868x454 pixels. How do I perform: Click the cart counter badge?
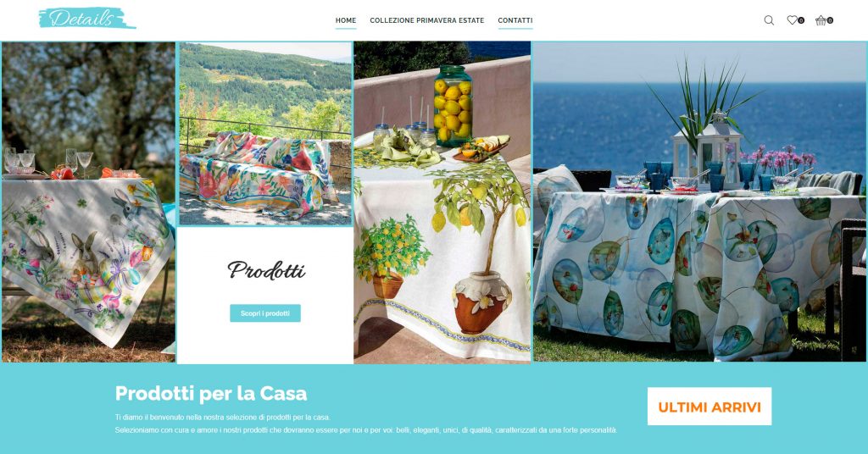coord(830,20)
